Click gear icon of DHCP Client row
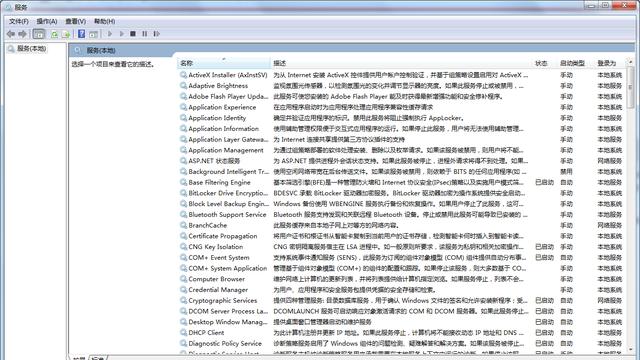The image size is (640, 360). point(184,333)
